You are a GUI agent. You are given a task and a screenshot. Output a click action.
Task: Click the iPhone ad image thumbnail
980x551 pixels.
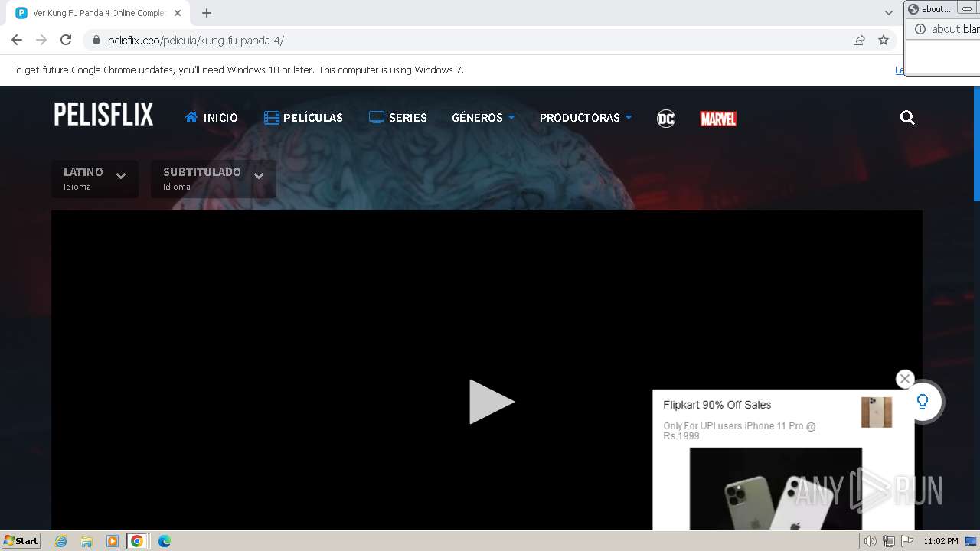[x=776, y=488]
